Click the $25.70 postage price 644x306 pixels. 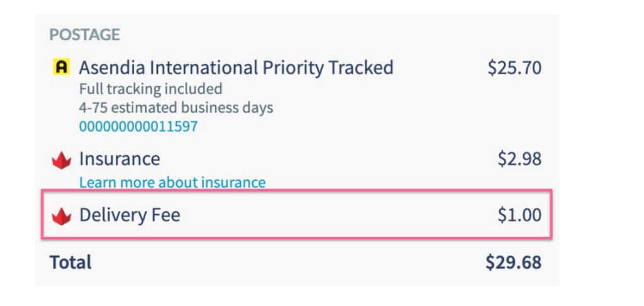click(514, 68)
